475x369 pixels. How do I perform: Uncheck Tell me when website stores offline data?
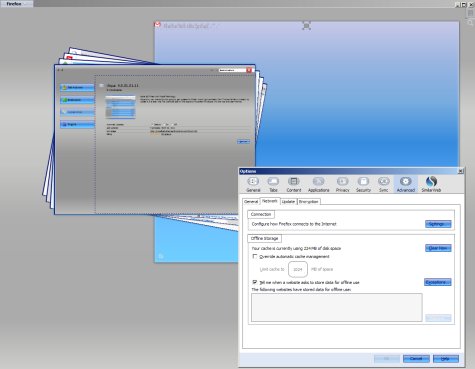255,282
